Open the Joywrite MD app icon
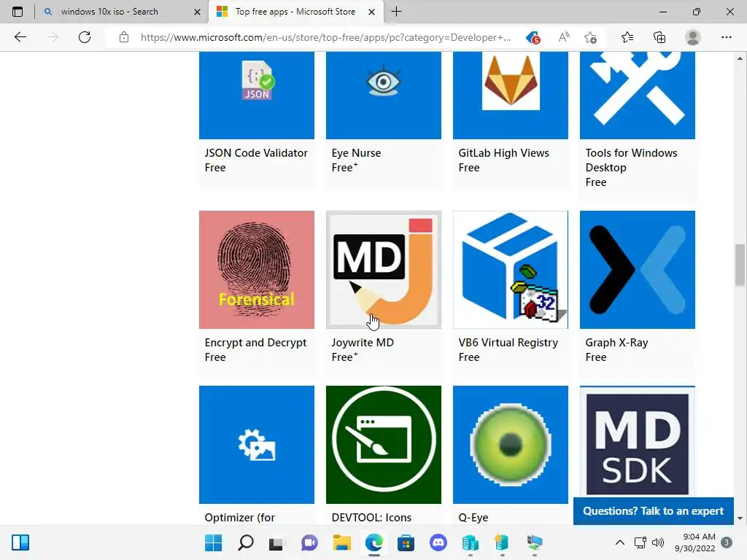This screenshot has height=560, width=747. tap(384, 270)
